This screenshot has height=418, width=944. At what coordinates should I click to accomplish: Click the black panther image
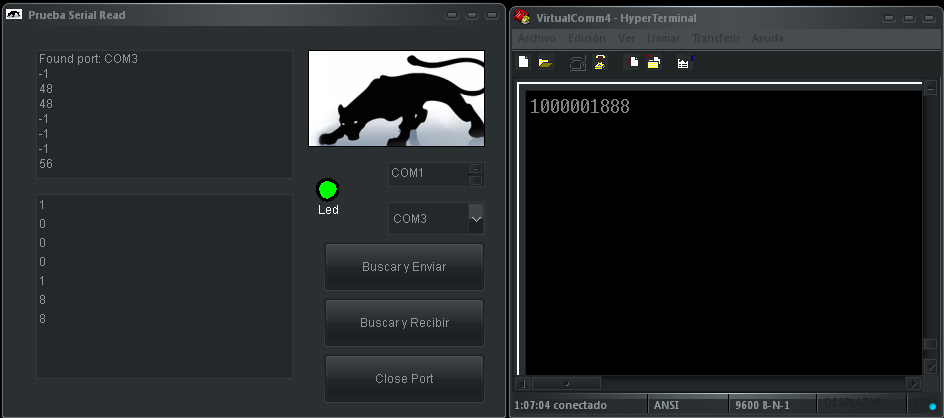(396, 98)
